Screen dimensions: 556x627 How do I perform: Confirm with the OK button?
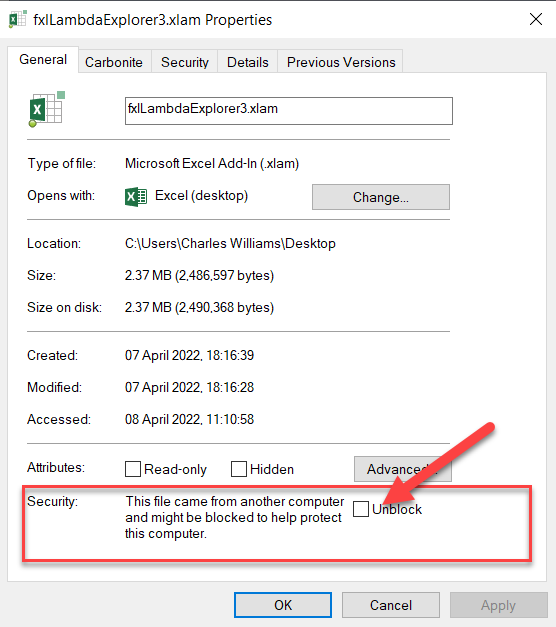283,605
